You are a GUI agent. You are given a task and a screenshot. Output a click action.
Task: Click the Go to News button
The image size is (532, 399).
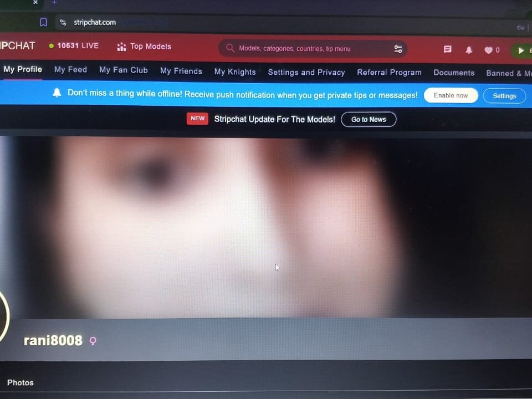369,119
